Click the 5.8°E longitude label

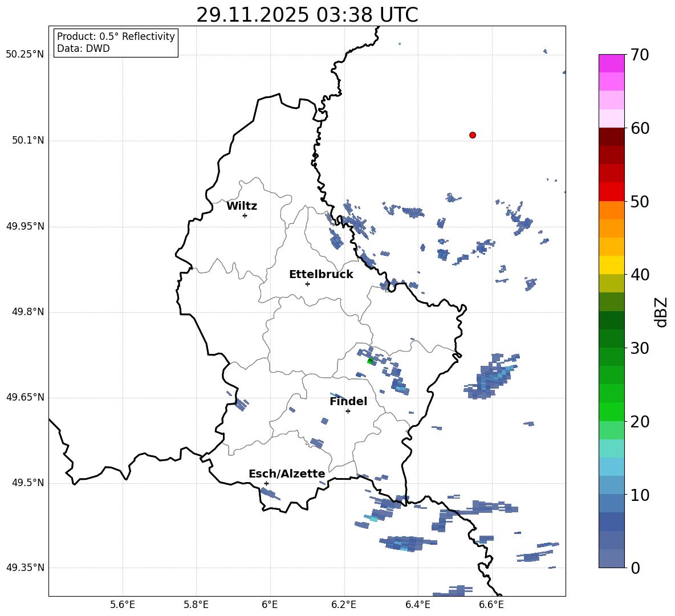point(196,605)
